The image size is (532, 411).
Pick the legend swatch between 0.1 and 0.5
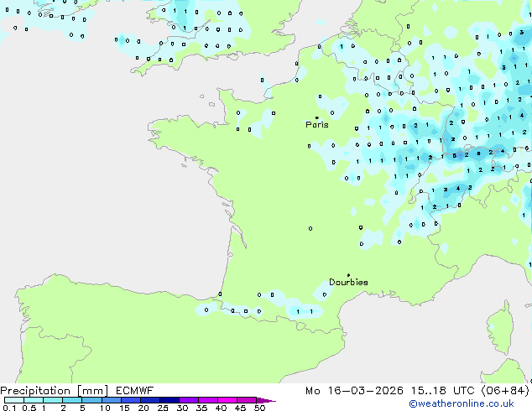point(14,400)
